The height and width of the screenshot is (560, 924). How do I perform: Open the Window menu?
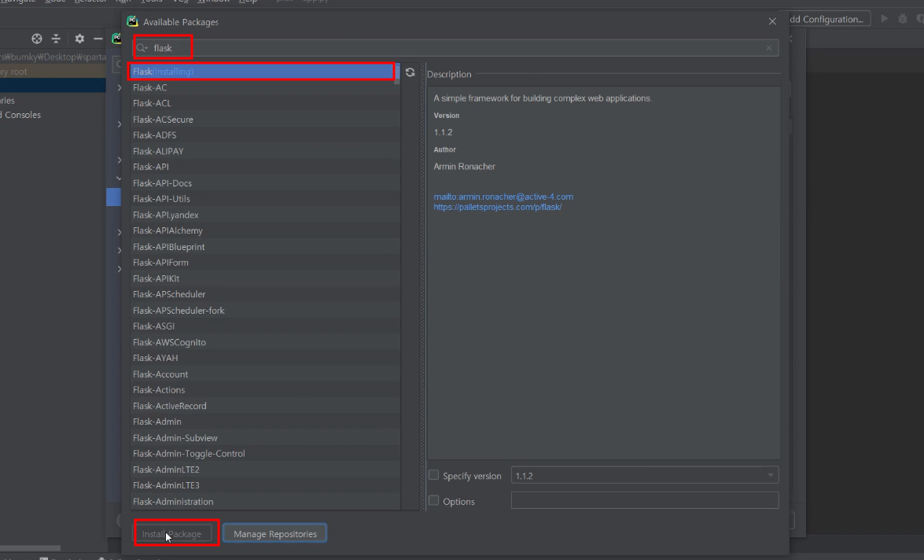(x=213, y=1)
